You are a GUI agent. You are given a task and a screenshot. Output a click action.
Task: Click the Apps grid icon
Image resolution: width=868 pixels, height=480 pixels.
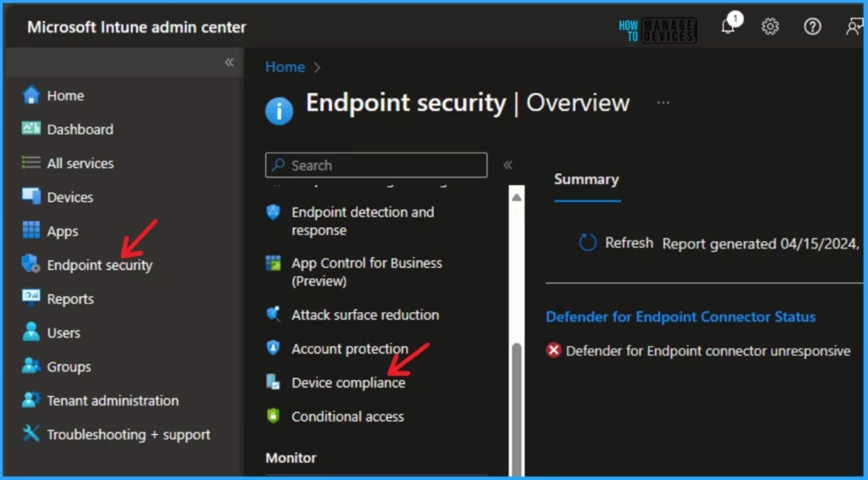tap(31, 231)
